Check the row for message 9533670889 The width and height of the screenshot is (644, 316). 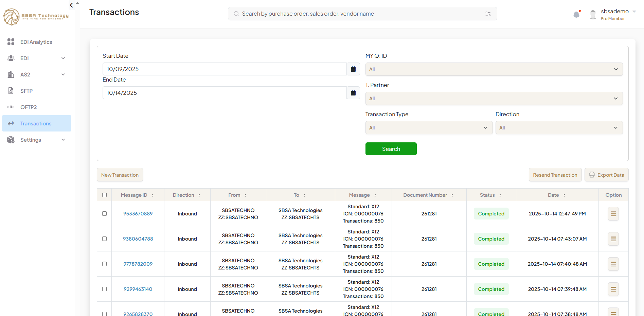pos(104,213)
